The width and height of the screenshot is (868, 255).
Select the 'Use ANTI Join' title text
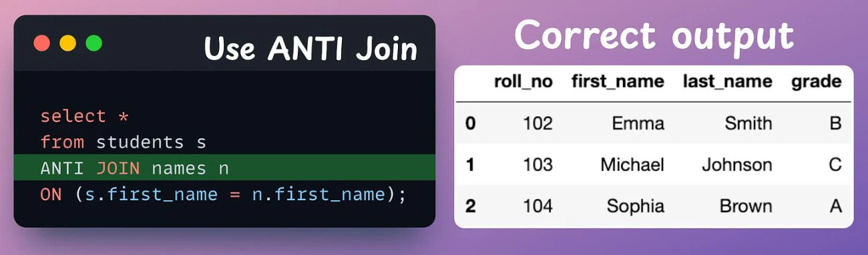pyautogui.click(x=310, y=49)
